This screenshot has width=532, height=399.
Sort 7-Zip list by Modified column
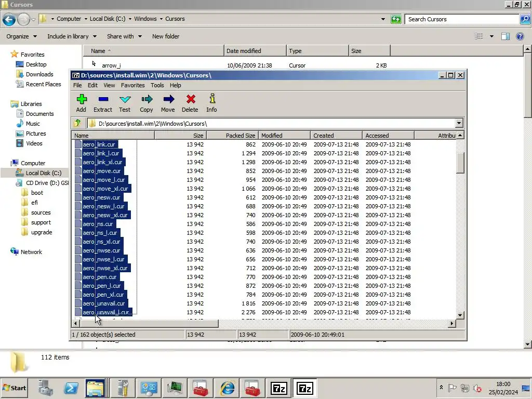[284, 136]
